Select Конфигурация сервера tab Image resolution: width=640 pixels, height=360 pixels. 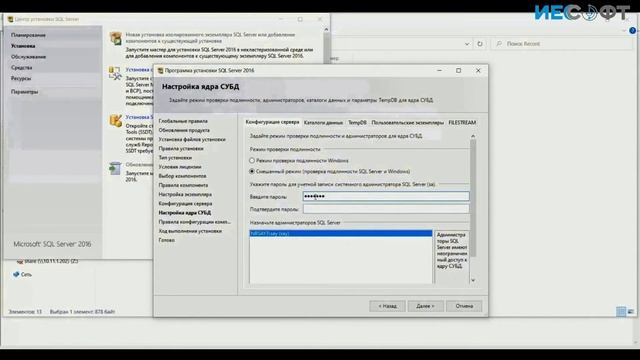(x=272, y=122)
